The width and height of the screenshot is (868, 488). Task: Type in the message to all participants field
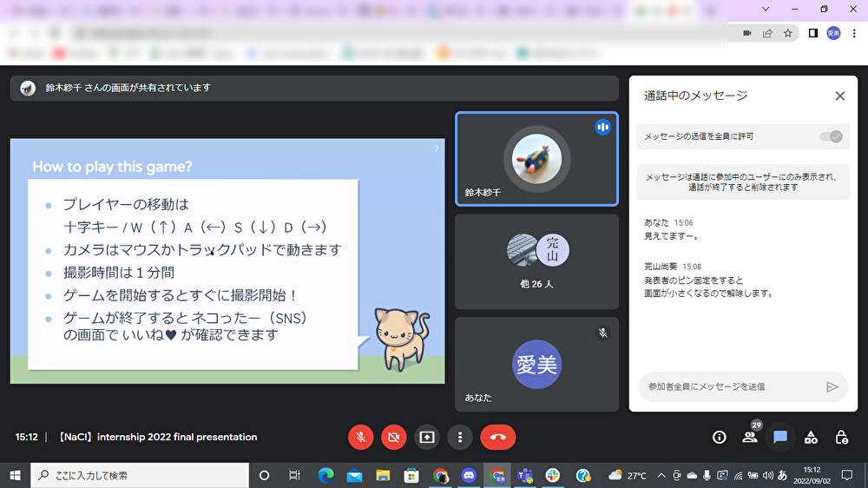click(x=727, y=386)
